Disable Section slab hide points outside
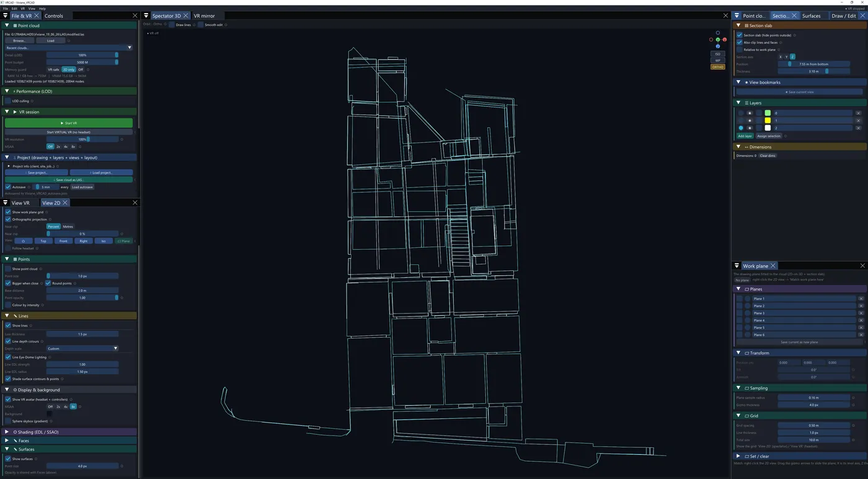 coord(740,35)
